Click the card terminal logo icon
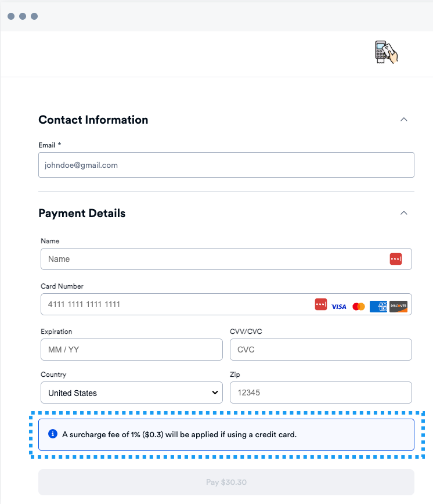433x504 pixels. pyautogui.click(x=386, y=52)
